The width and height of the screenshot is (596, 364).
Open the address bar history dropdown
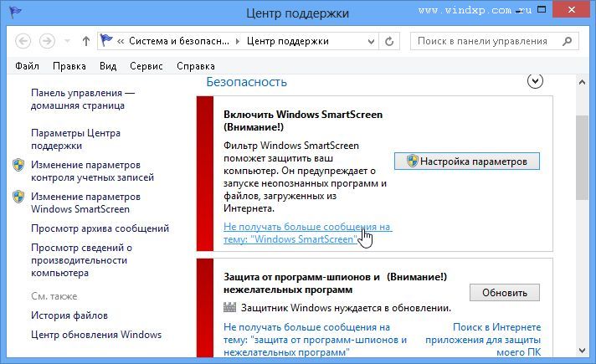click(371, 41)
